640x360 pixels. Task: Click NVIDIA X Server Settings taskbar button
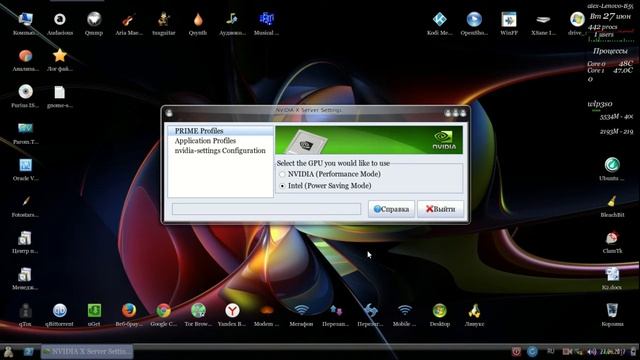87,351
